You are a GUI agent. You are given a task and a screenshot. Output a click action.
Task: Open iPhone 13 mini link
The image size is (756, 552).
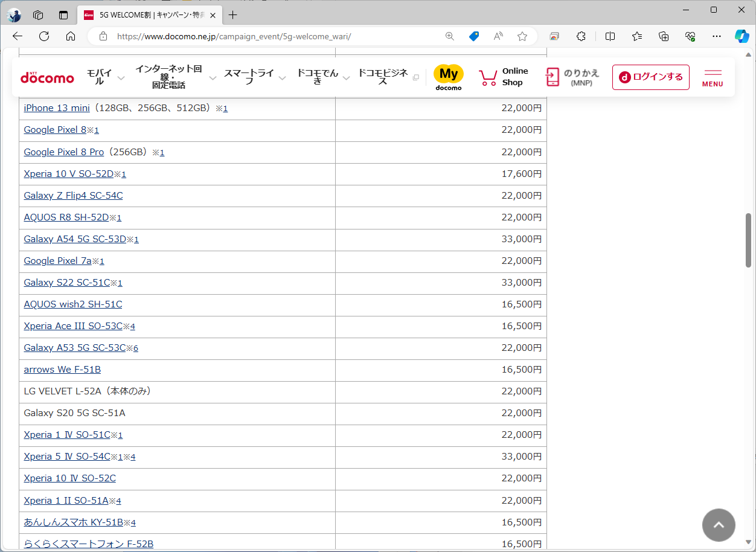point(57,108)
